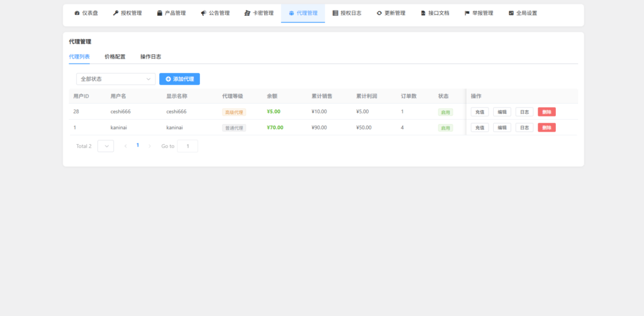The width and height of the screenshot is (644, 316).
Task: Go to 产品管理 via its icon
Action: pyautogui.click(x=160, y=13)
